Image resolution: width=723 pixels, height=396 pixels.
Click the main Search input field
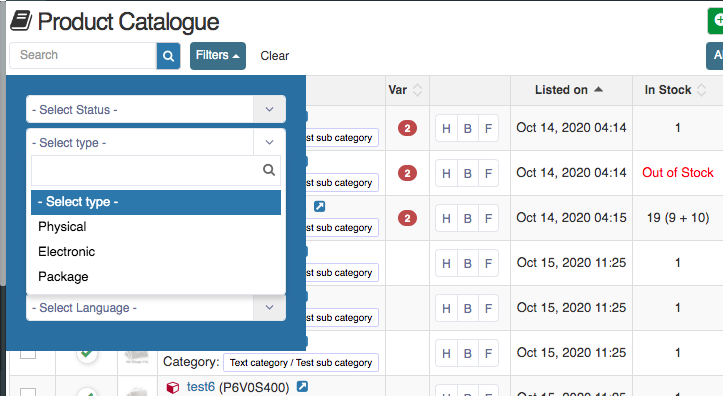coord(83,55)
